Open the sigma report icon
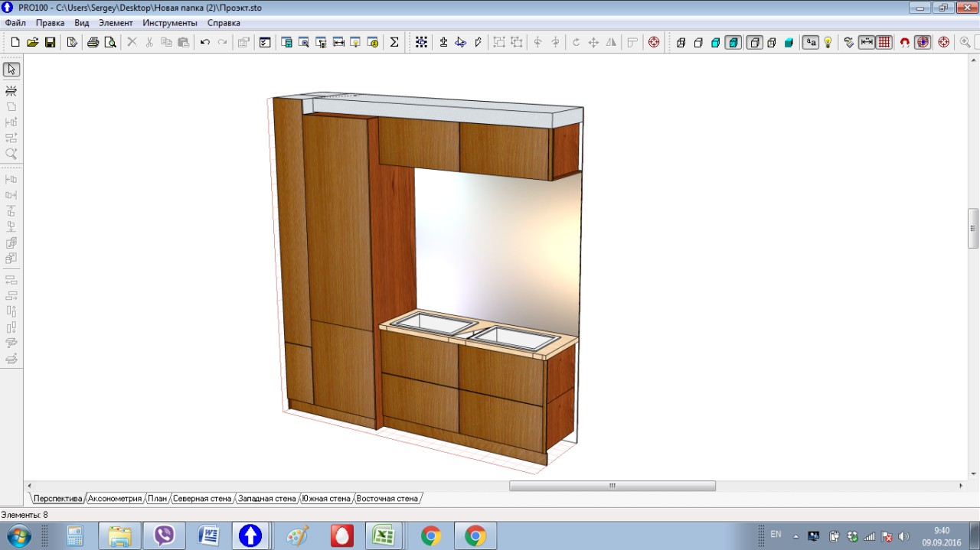The height and width of the screenshot is (550, 980). pos(394,42)
